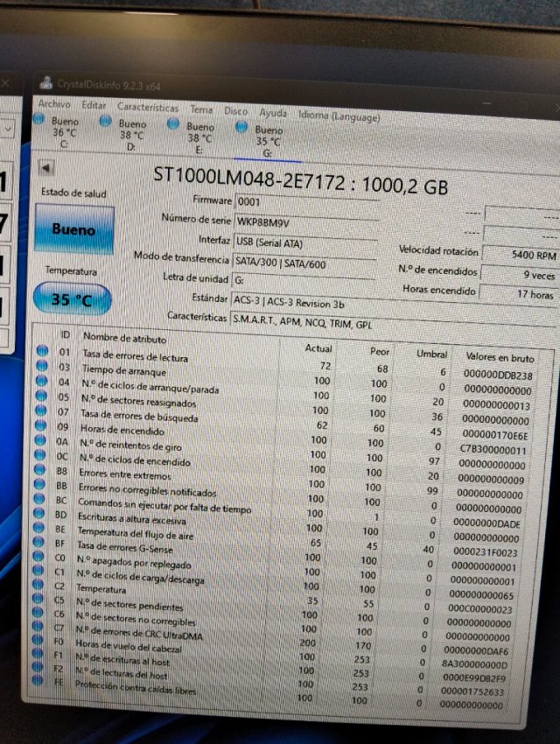Screen dimensions: 560x744
Task: Click status circle for ID 09
Action: point(40,425)
